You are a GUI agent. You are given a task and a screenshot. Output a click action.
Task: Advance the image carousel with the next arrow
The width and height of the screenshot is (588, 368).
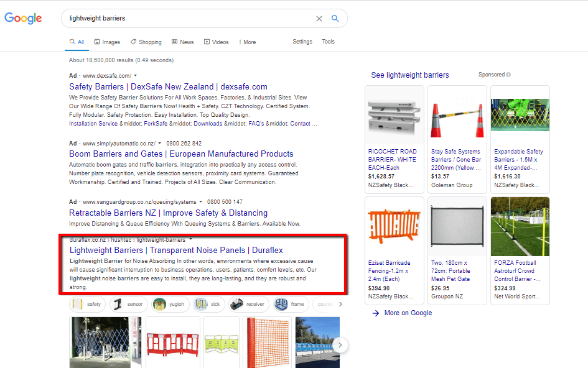coord(340,345)
